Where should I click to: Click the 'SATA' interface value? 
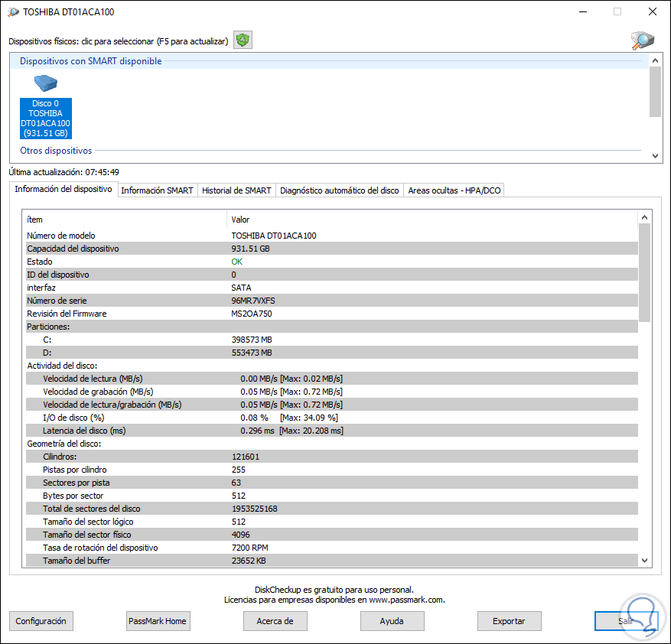[241, 288]
